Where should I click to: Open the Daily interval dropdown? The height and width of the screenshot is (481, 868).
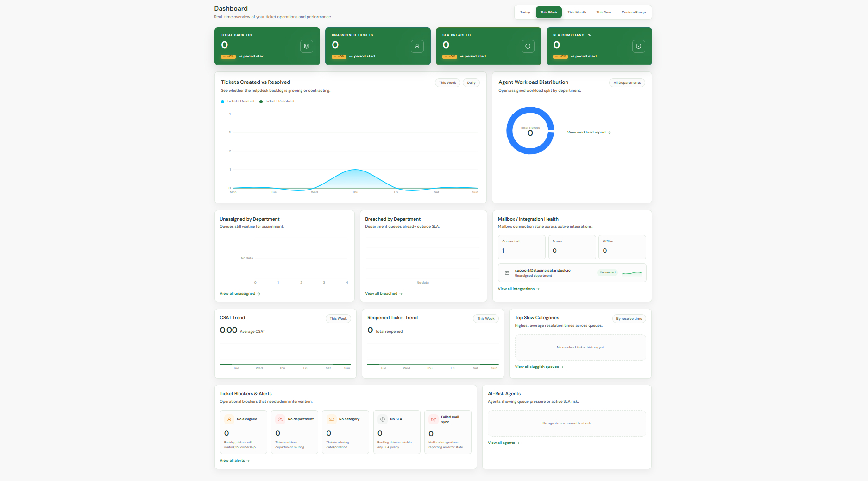tap(471, 83)
